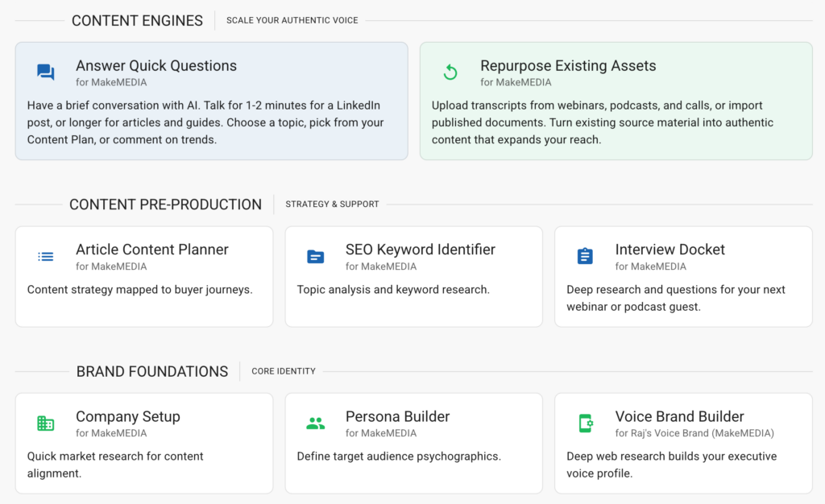Click 'for MakeMEDIA' under Company Setup
The image size is (825, 504).
(x=111, y=433)
